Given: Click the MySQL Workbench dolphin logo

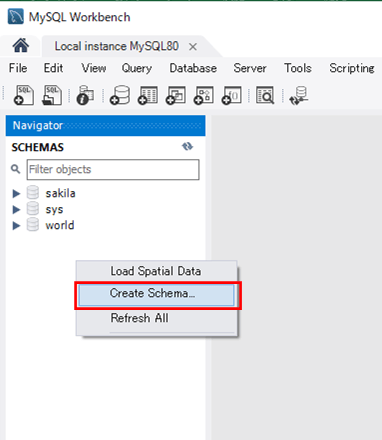Looking at the screenshot, I should click(x=16, y=17).
